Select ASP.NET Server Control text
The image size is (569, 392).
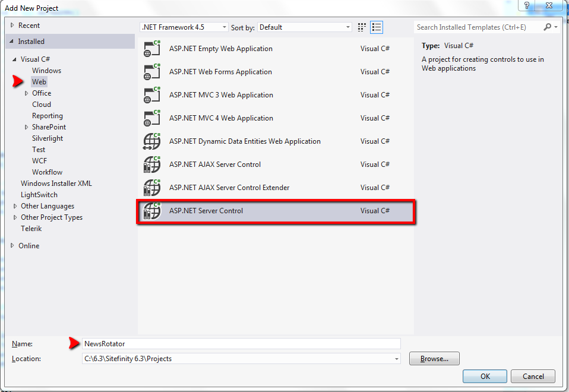point(206,211)
